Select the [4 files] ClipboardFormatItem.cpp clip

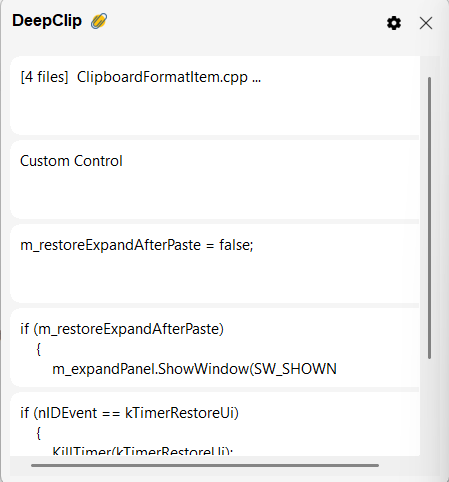[215, 96]
